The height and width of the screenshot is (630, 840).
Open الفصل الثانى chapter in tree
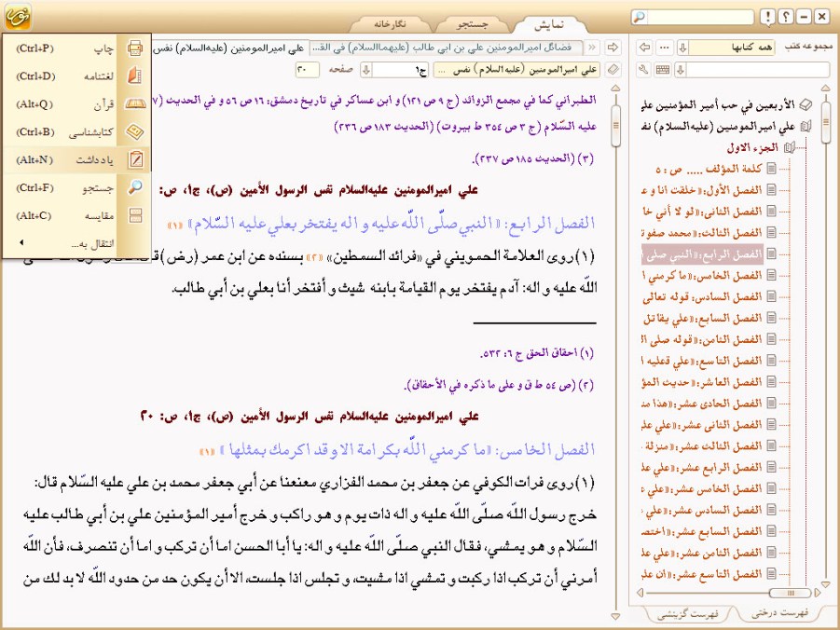(702, 212)
